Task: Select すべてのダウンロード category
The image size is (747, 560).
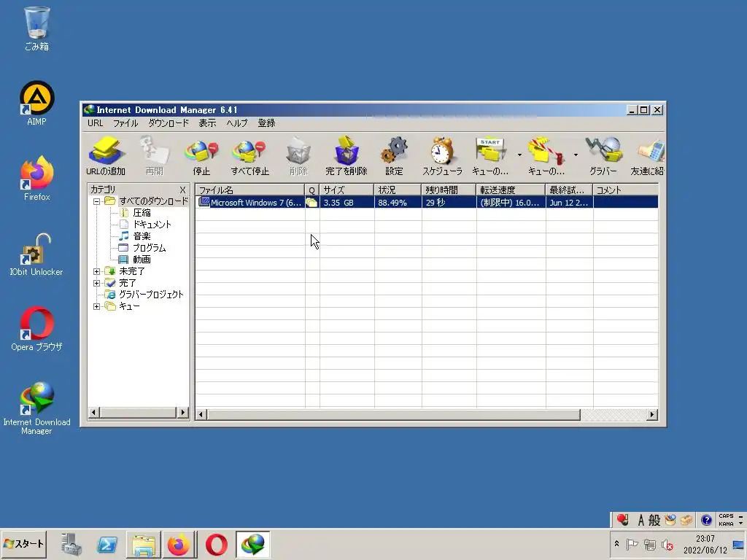Action: (x=153, y=201)
